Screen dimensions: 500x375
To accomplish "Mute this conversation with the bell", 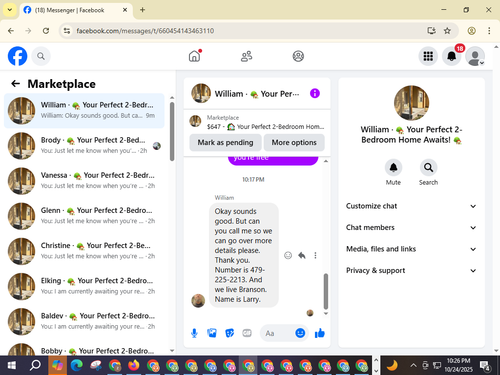I will 393,167.
